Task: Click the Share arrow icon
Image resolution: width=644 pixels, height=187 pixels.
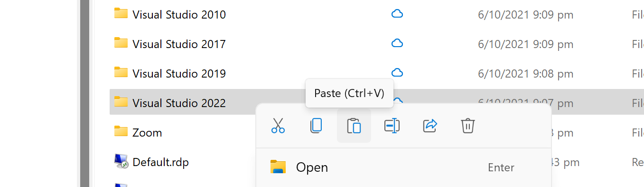Action: point(430,126)
